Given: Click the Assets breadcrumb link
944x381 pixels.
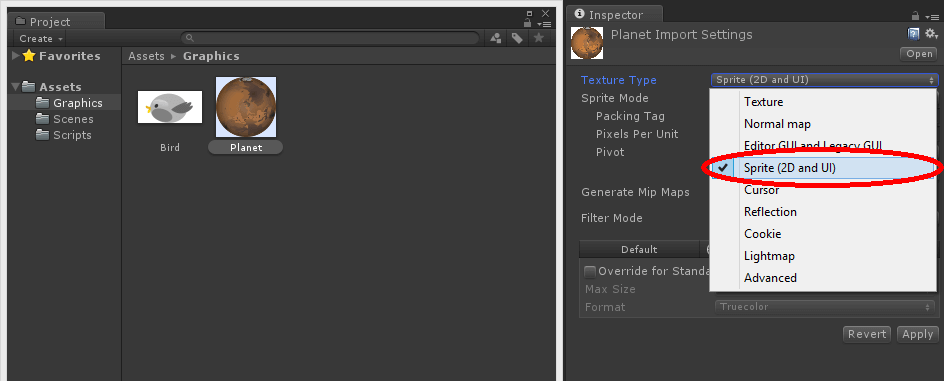Looking at the screenshot, I should coord(146,56).
